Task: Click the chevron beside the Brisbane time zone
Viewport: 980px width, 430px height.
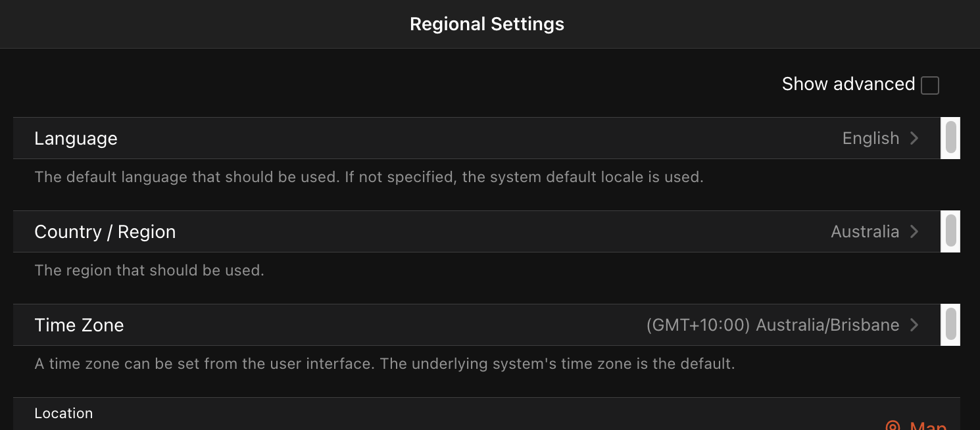Action: tap(914, 325)
